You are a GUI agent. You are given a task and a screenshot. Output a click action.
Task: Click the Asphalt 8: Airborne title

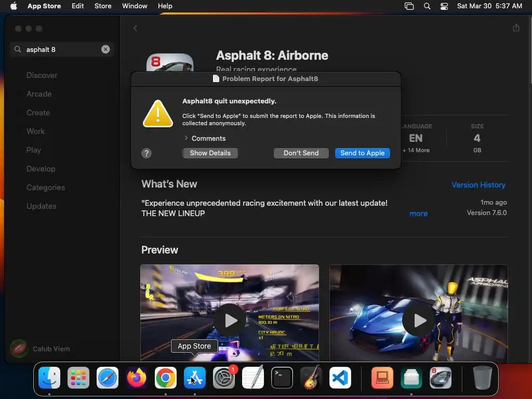pos(272,55)
